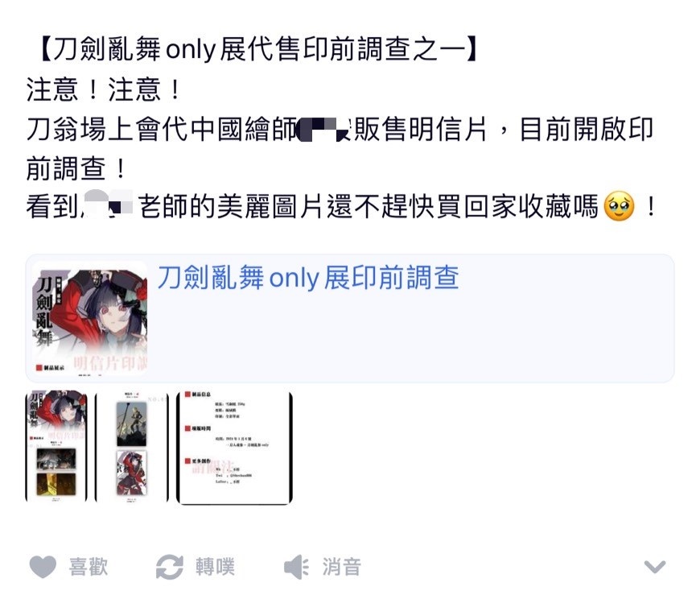Tap the speaker mute icon

[x=296, y=568]
